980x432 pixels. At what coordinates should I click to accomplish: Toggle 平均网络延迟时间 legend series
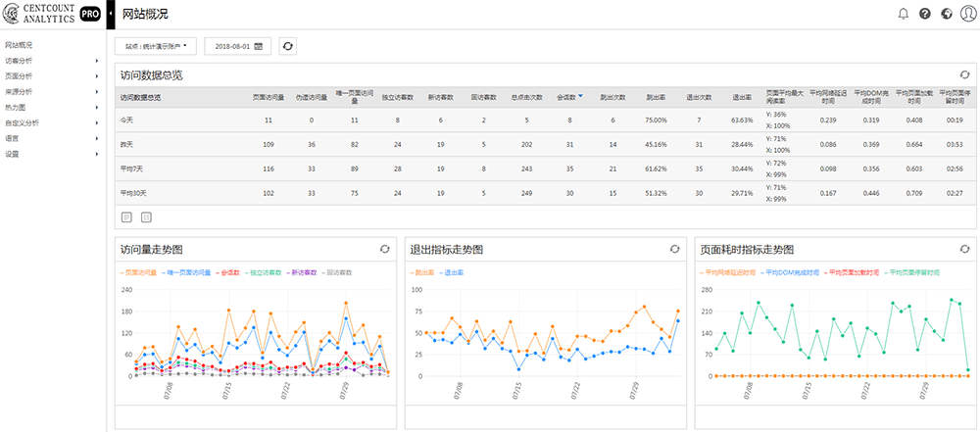[x=729, y=272]
